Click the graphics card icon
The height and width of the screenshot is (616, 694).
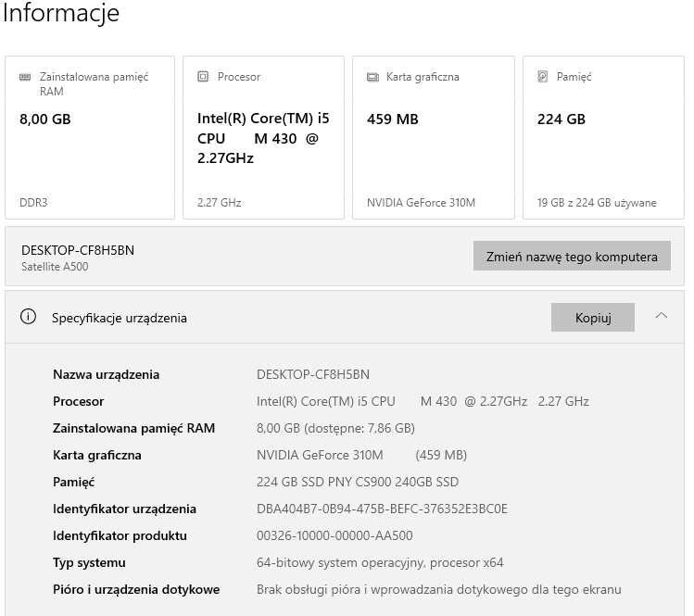pyautogui.click(x=372, y=77)
